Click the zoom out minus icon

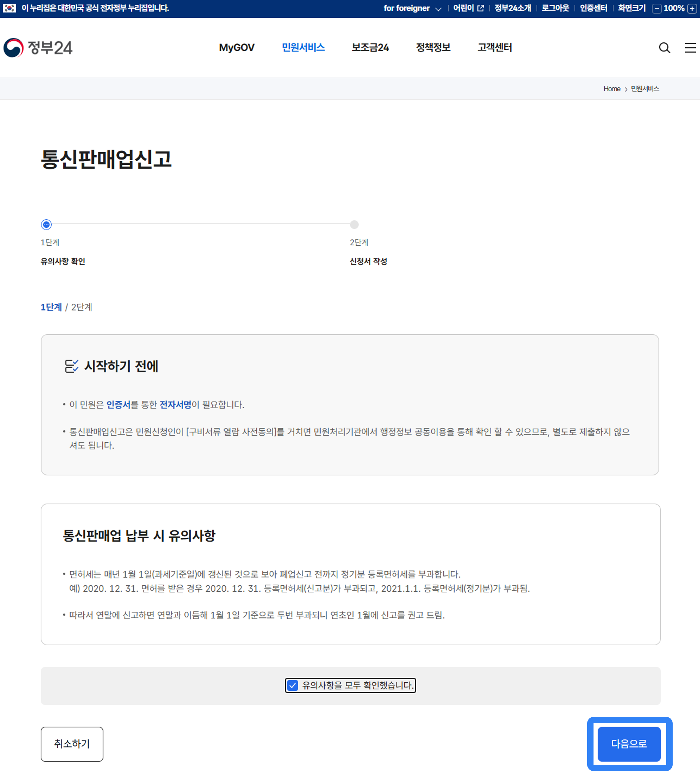point(657,8)
